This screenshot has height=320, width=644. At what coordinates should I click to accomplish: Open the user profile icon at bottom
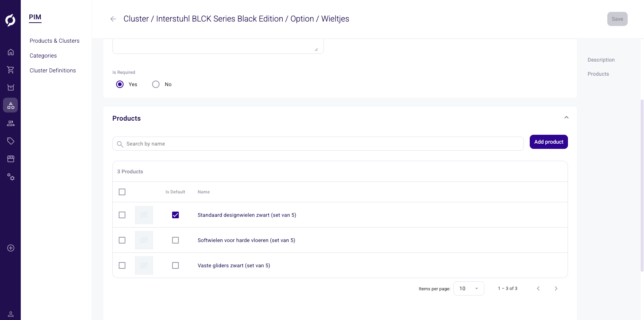[x=11, y=314]
